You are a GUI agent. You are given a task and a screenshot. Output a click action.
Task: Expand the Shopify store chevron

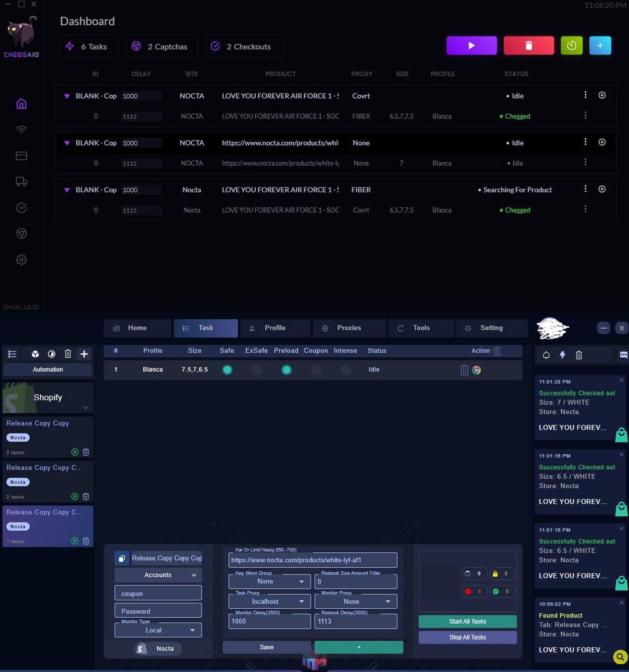pyautogui.click(x=86, y=408)
